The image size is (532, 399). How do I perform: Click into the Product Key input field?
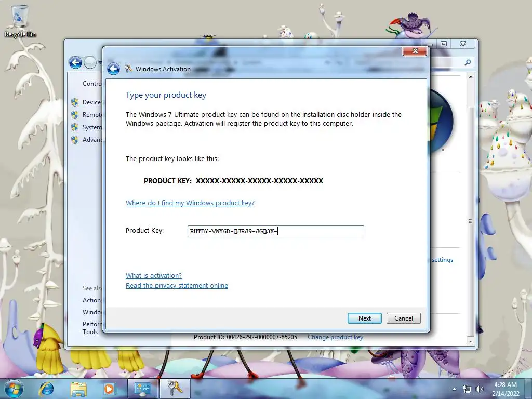pyautogui.click(x=275, y=231)
